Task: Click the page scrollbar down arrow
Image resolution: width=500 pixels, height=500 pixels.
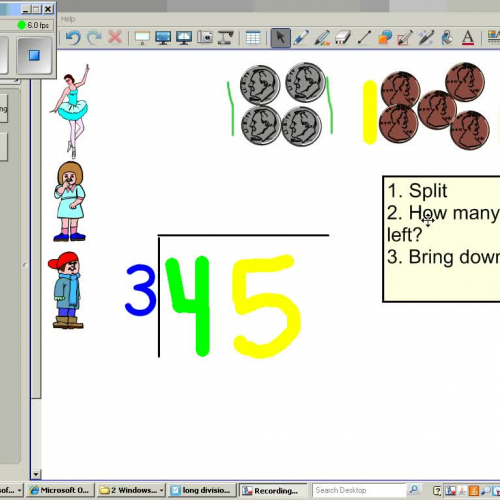Action: [36, 474]
